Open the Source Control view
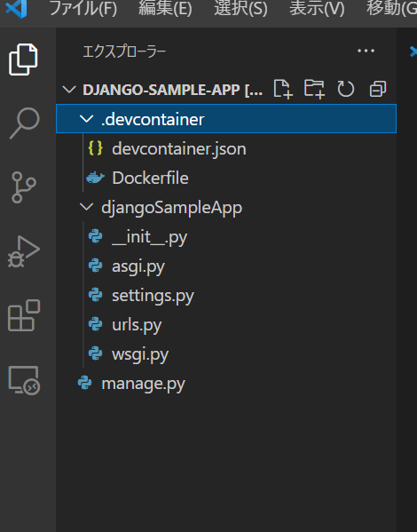 pyautogui.click(x=23, y=187)
